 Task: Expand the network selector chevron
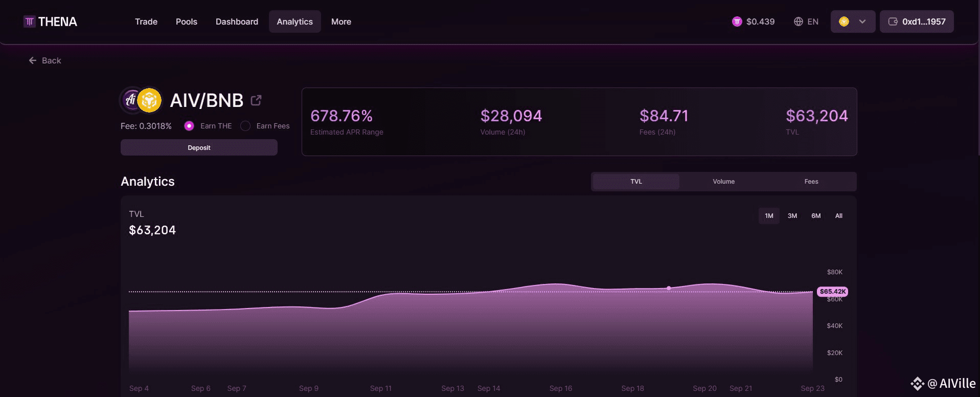coord(862,21)
